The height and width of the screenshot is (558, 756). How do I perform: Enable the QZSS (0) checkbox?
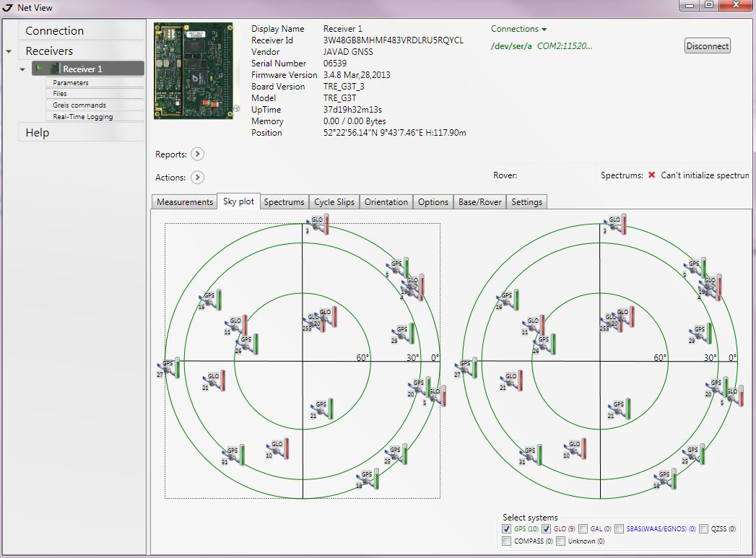tap(703, 528)
